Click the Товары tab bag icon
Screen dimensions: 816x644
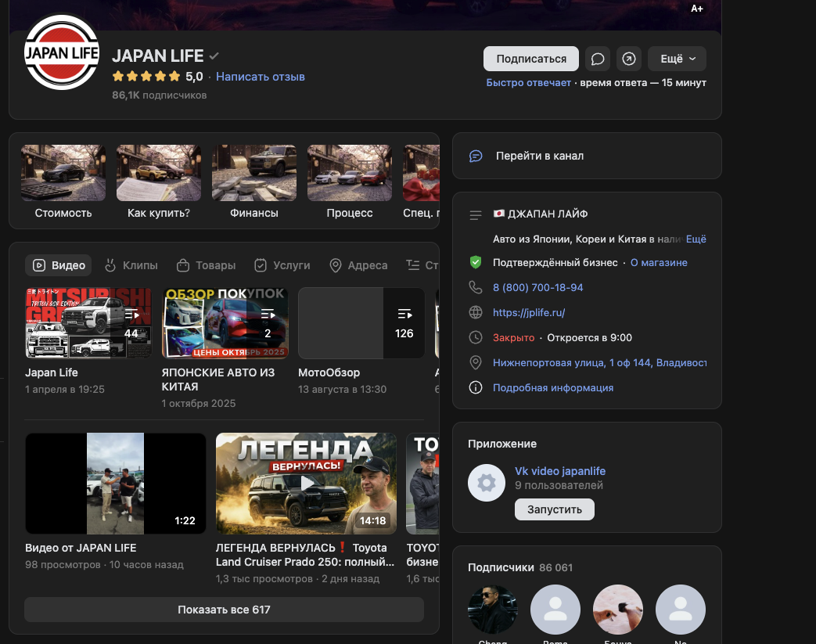click(182, 265)
